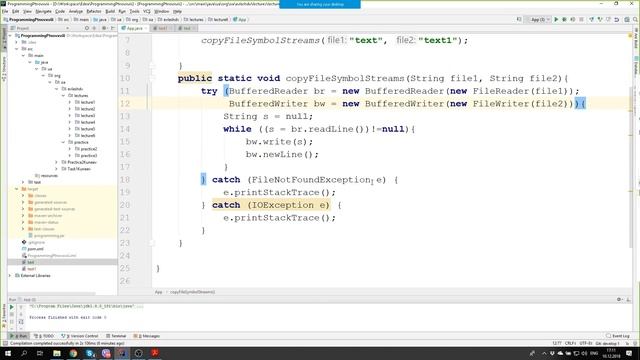This screenshot has width=640, height=360.
Task: Open the VCS menu
Action: [x=147, y=11]
